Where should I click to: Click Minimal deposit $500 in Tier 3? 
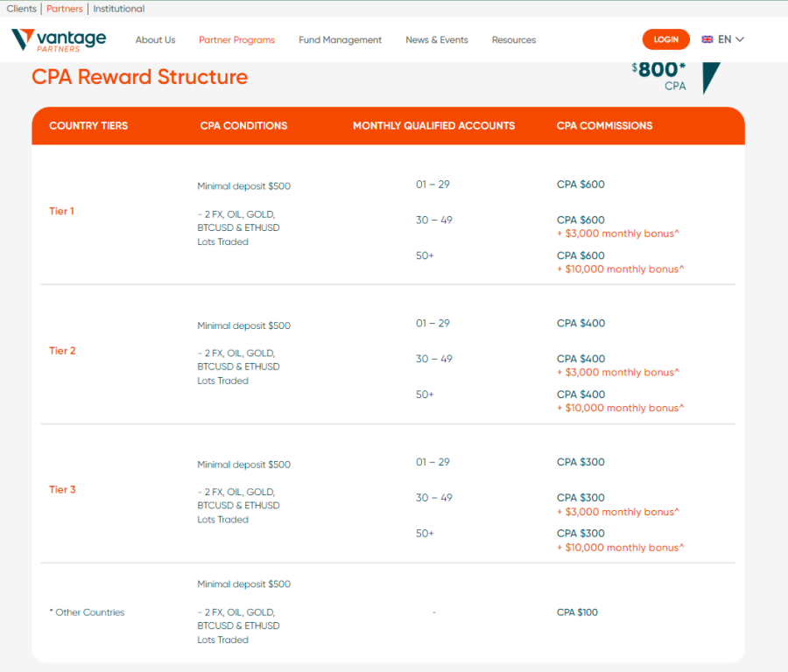[243, 465]
